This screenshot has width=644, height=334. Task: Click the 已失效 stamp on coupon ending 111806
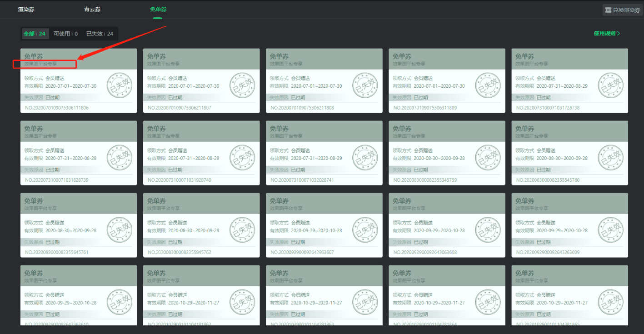tap(120, 85)
